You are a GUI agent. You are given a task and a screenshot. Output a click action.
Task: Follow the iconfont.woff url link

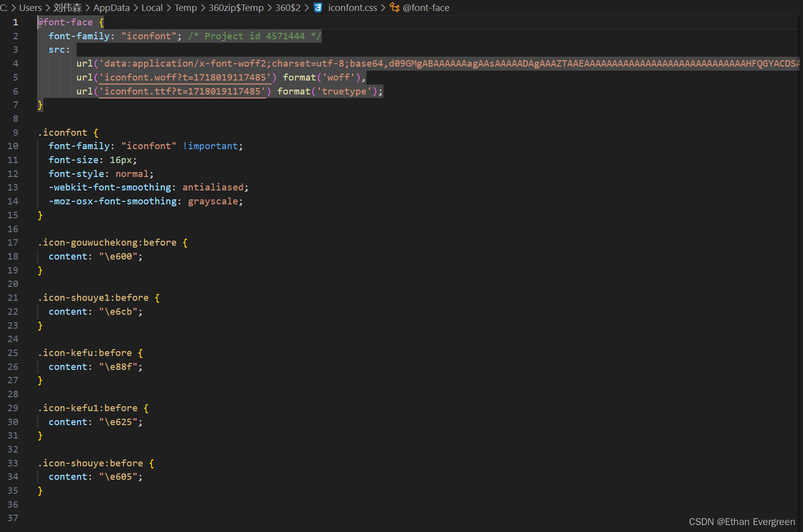pos(185,78)
